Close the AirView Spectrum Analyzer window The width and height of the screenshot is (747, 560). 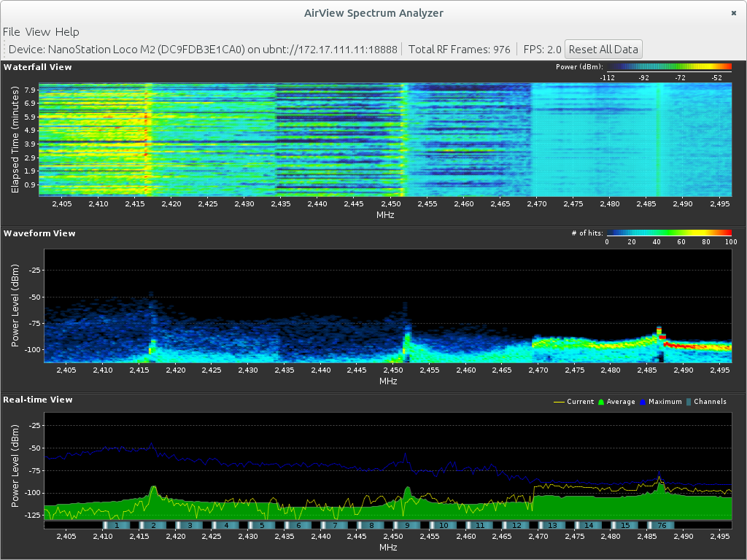pyautogui.click(x=733, y=13)
